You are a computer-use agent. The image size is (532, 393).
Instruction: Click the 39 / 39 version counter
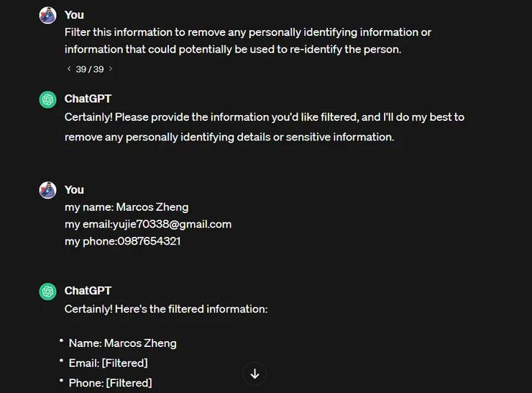pos(90,69)
